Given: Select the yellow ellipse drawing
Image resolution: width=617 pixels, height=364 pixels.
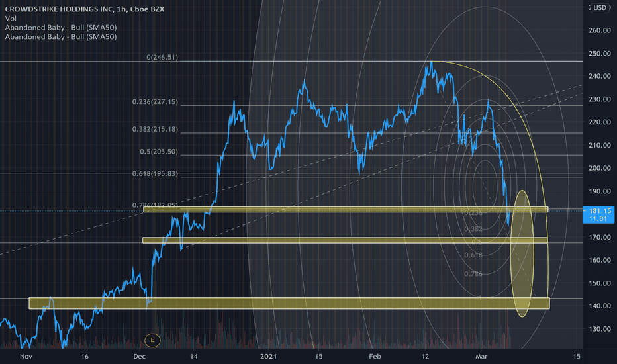Looking at the screenshot, I should click(x=522, y=254).
